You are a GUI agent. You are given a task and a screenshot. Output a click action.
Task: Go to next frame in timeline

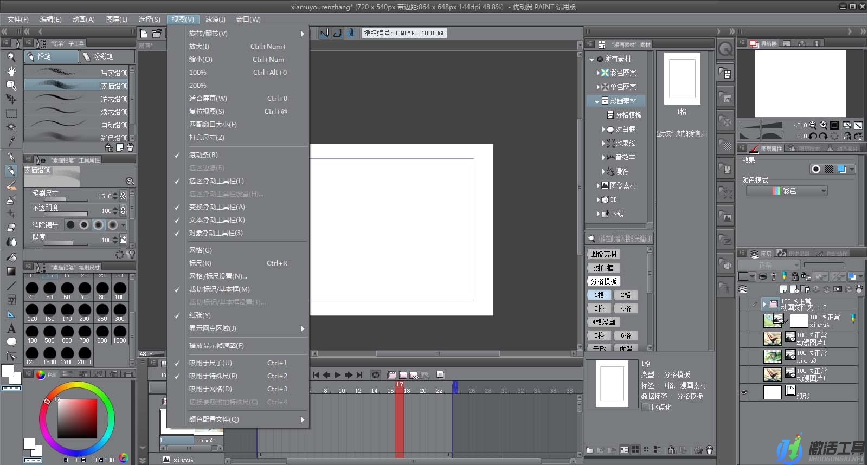[x=348, y=374]
